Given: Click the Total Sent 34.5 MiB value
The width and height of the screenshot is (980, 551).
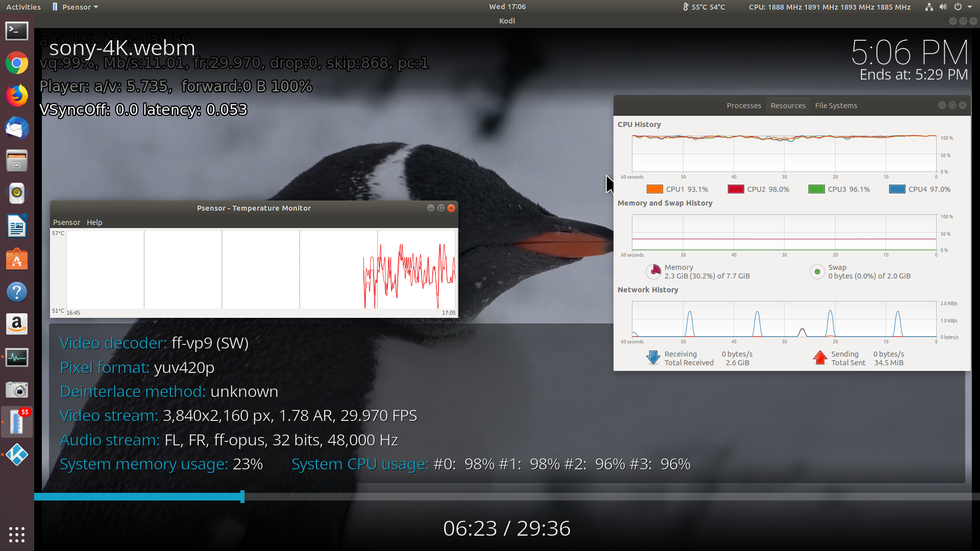Looking at the screenshot, I should tap(889, 363).
